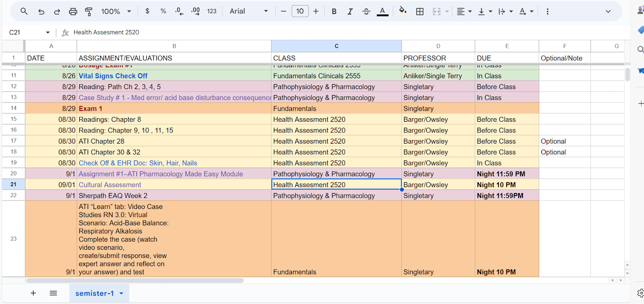Open the zoom level dropdown
Image resolution: width=644 pixels, height=304 pixels.
click(x=116, y=12)
